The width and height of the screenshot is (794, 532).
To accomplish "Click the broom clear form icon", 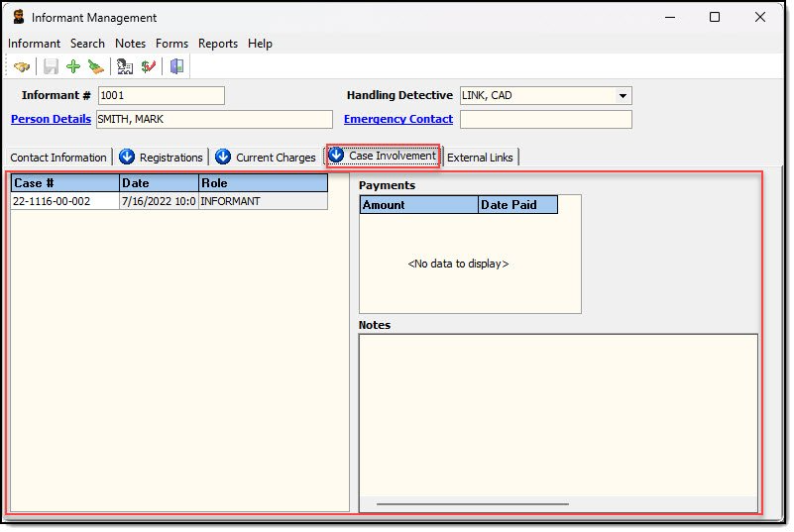I will point(95,66).
